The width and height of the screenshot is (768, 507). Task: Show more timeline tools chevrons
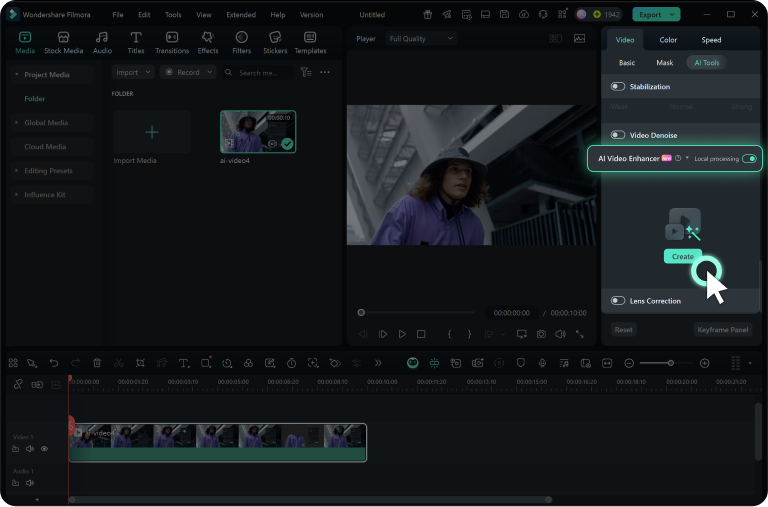(x=378, y=363)
